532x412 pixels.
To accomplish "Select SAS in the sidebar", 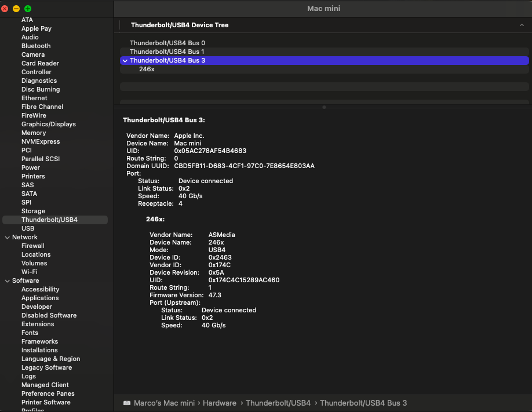I will click(27, 185).
